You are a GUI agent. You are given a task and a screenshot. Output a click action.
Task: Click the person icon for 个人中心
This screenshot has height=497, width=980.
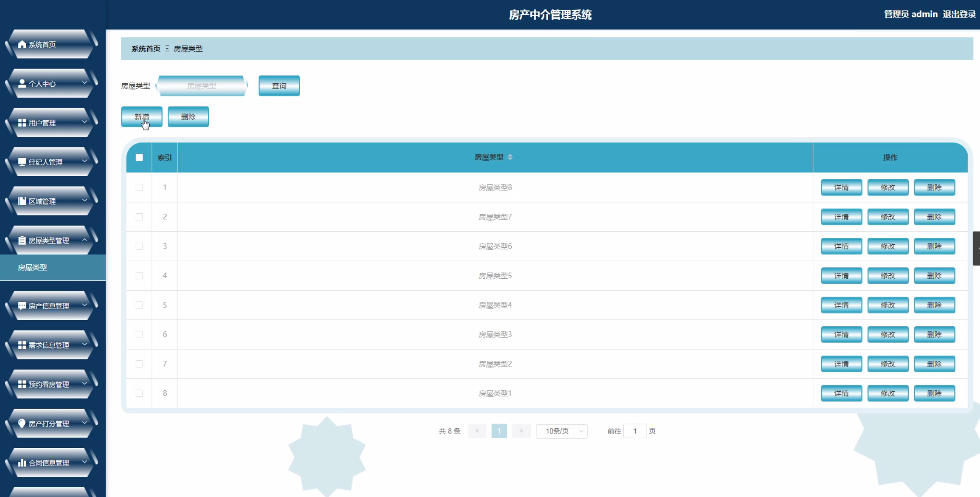[x=22, y=84]
